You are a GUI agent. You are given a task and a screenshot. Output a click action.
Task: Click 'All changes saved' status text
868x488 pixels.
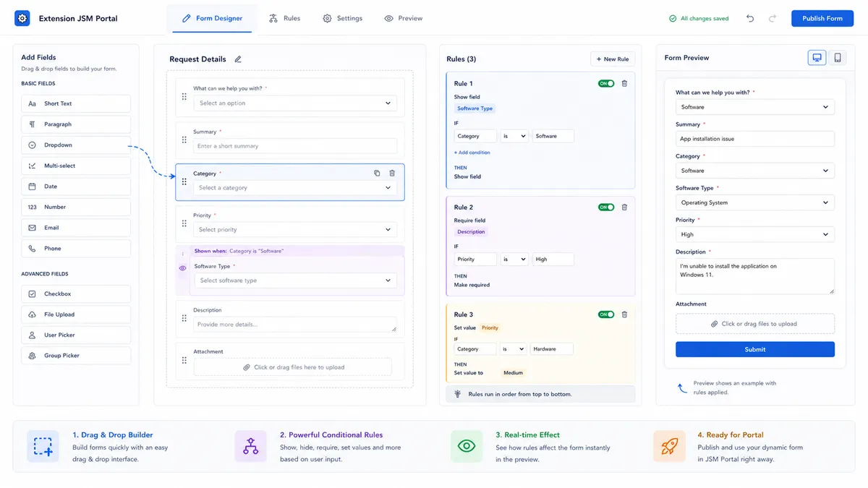(705, 19)
